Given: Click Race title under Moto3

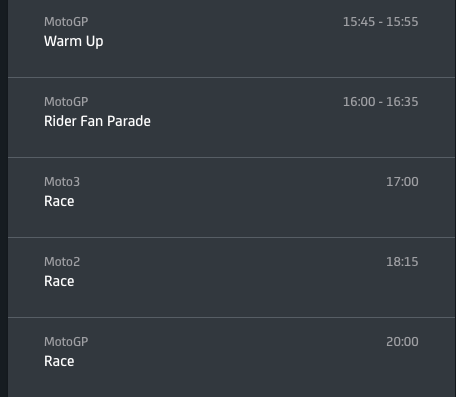Looking at the screenshot, I should pos(59,201).
